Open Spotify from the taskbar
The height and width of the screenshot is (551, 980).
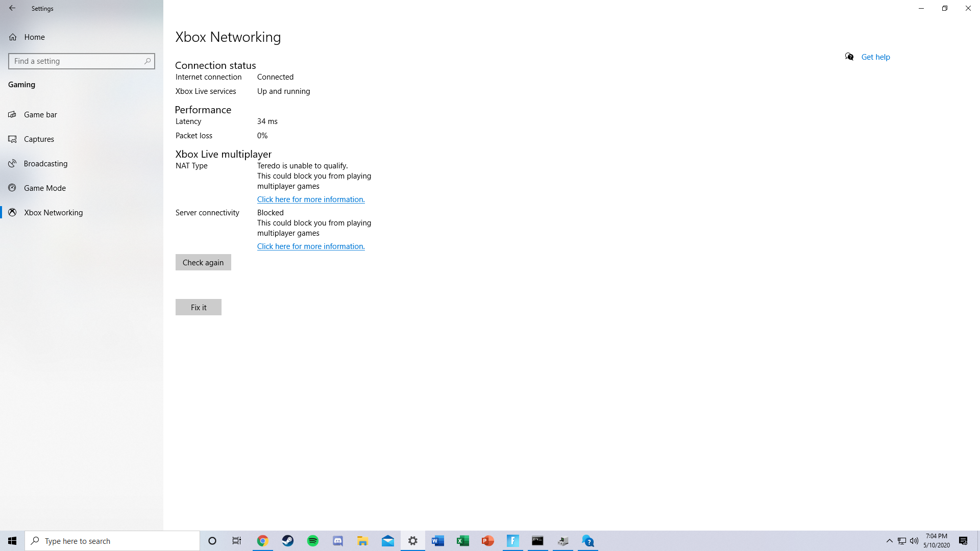pos(313,541)
